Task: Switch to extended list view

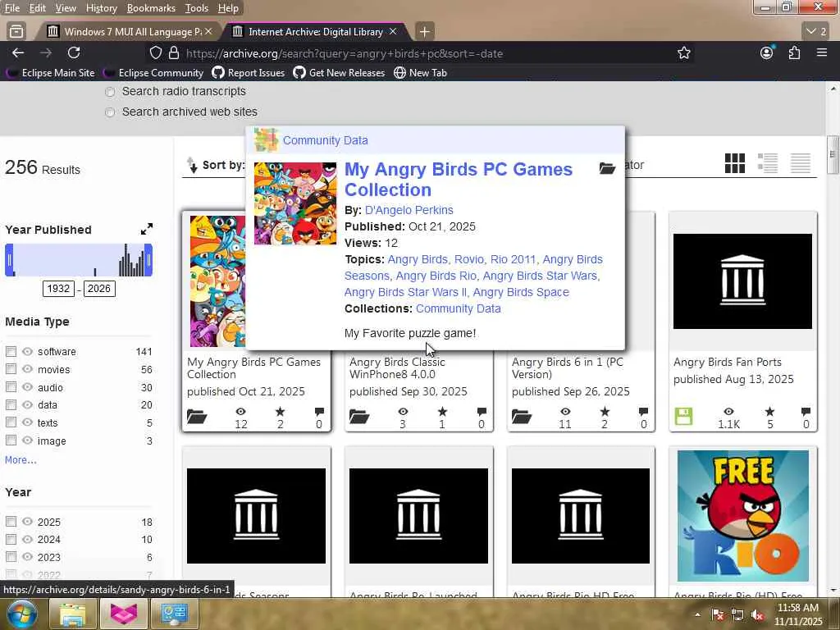Action: (768, 163)
